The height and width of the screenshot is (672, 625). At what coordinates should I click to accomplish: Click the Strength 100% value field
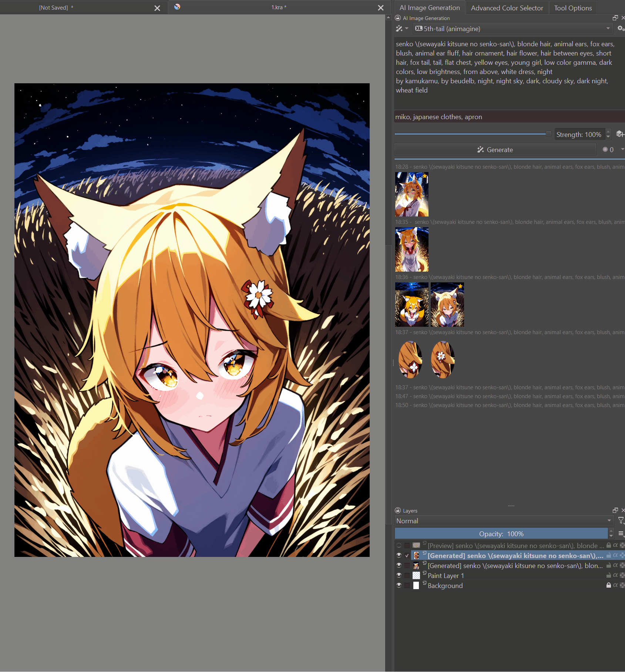580,134
